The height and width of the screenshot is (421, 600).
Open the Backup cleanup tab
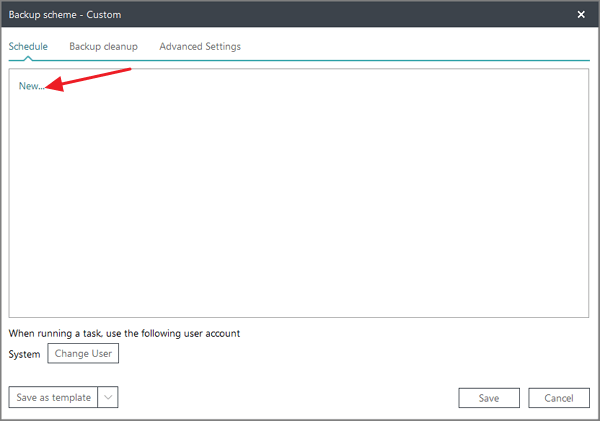(103, 46)
